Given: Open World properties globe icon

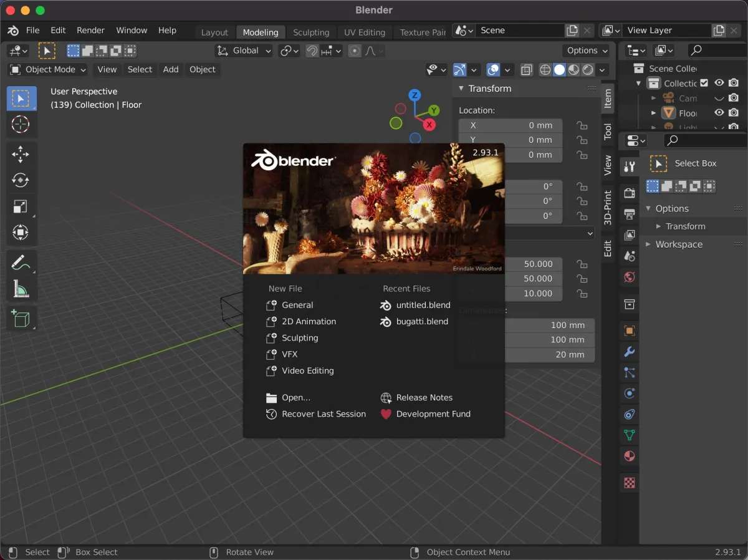Looking at the screenshot, I should coord(630,277).
